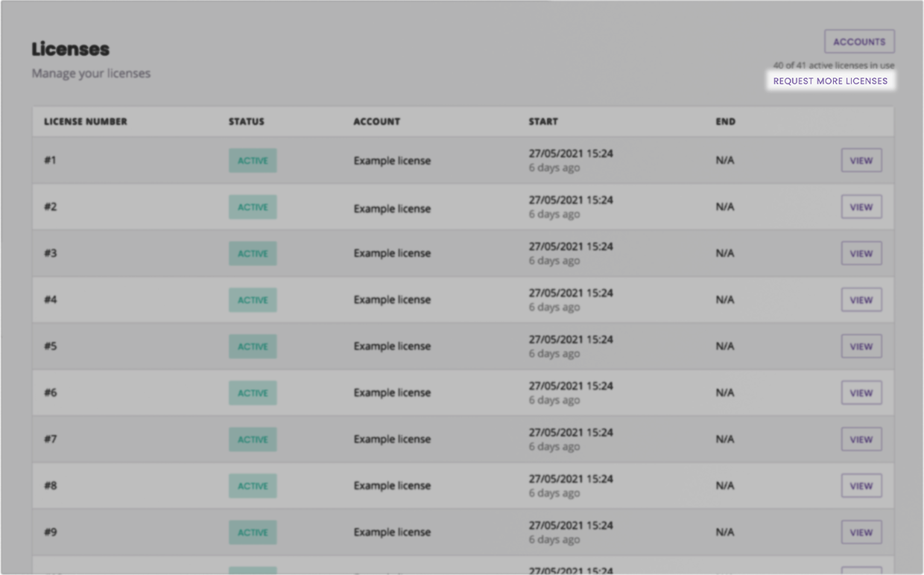Click Example license account in row #5
The height and width of the screenshot is (575, 924).
click(x=392, y=346)
